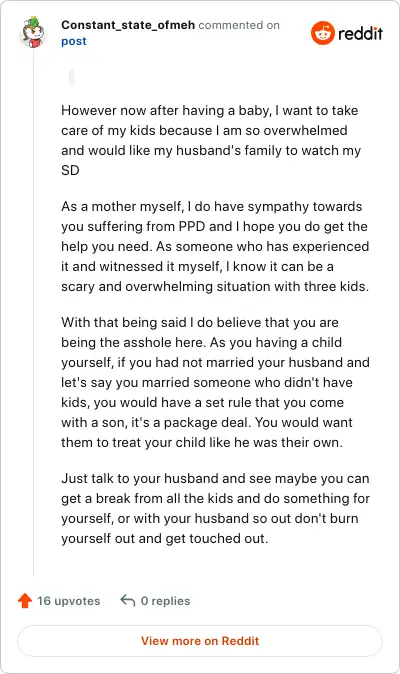Click the 'reddit' wordmark text
The height and width of the screenshot is (674, 400).
(360, 33)
